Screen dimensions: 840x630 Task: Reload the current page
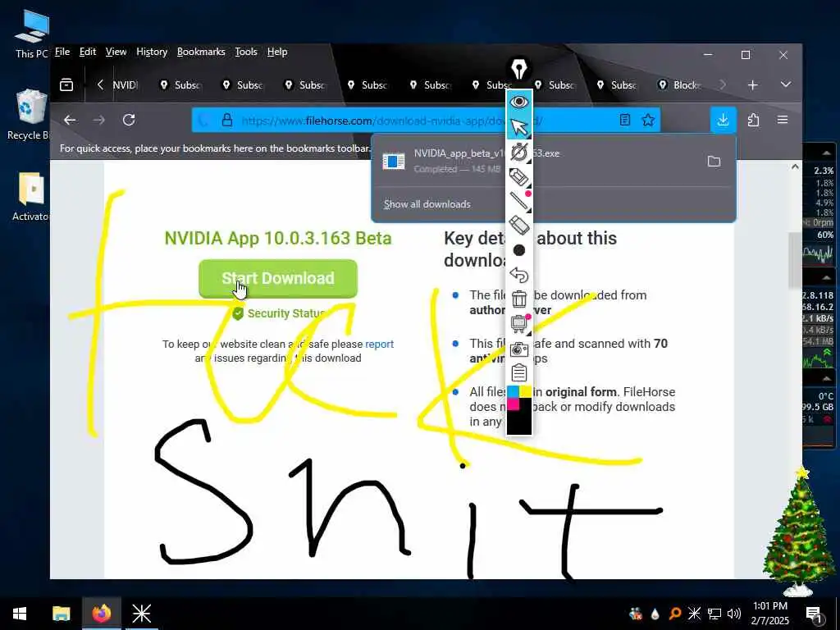(x=129, y=120)
